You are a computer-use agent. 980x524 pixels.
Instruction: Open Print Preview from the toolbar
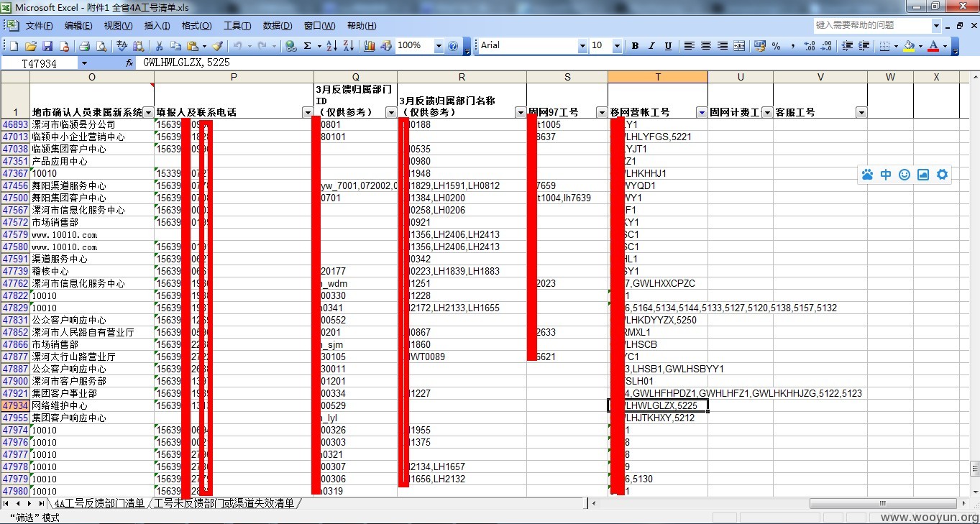pyautogui.click(x=101, y=46)
